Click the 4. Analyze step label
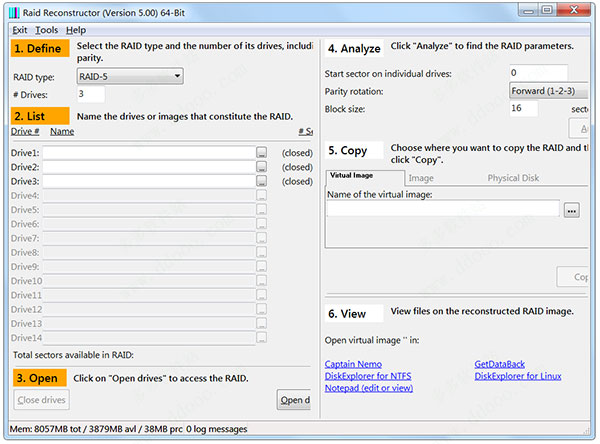This screenshot has height=444, width=600. tap(354, 48)
